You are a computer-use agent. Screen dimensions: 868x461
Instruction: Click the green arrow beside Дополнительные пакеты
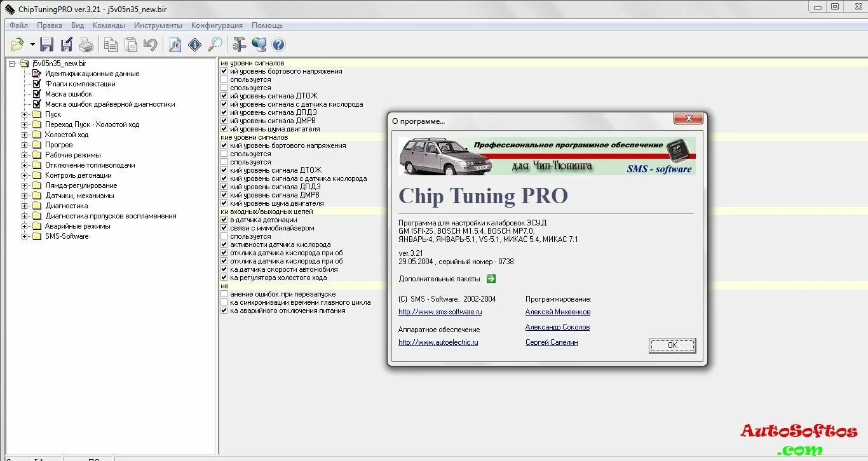point(491,279)
